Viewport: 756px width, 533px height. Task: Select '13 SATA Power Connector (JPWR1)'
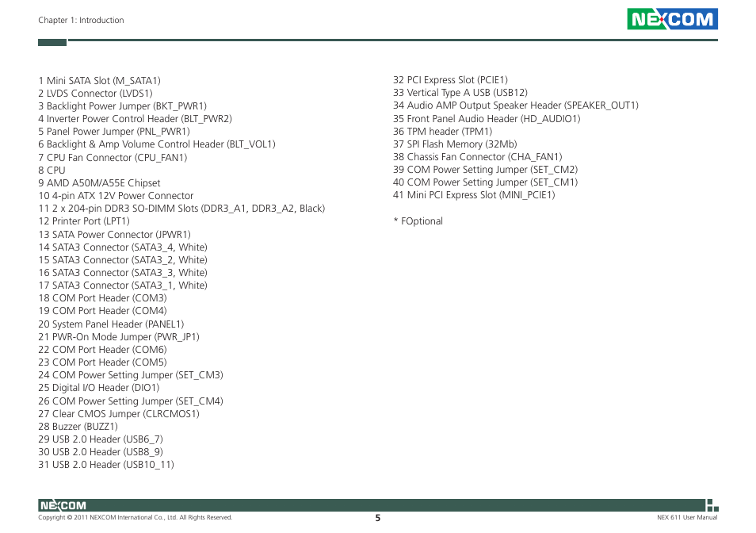pos(115,235)
